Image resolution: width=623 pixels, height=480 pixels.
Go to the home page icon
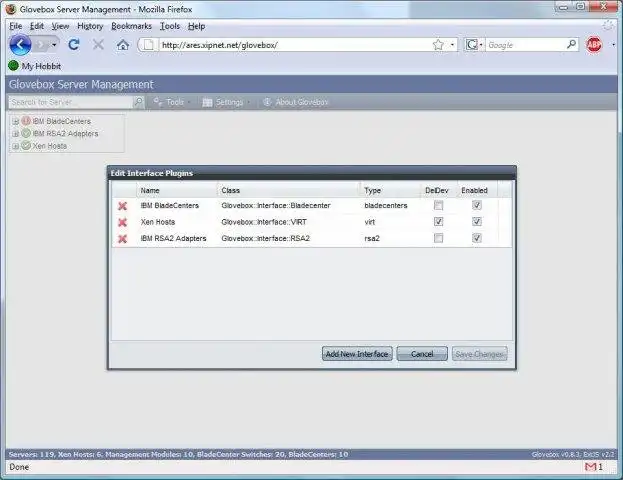pos(123,45)
